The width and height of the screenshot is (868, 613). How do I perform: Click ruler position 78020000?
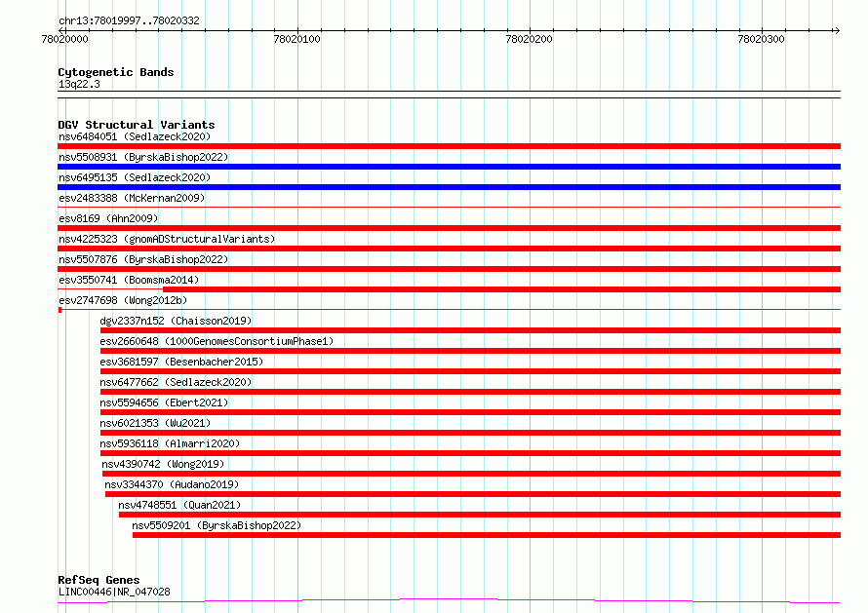64,39
